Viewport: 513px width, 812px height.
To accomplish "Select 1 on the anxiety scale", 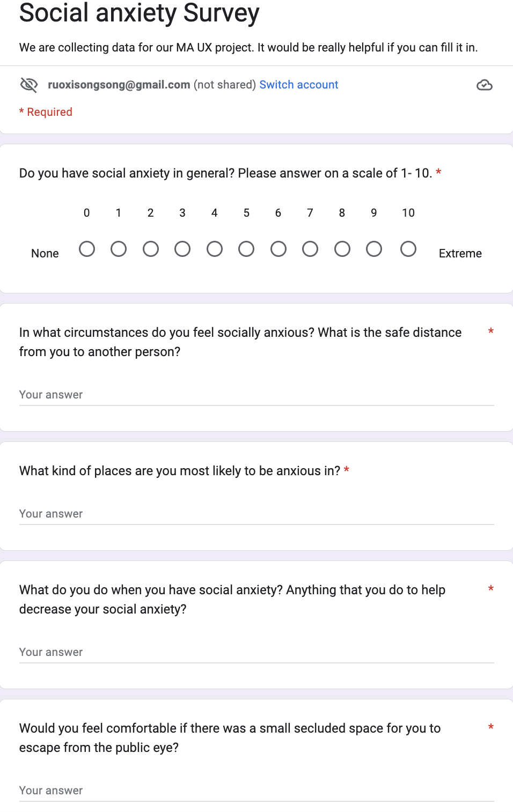I will (119, 249).
